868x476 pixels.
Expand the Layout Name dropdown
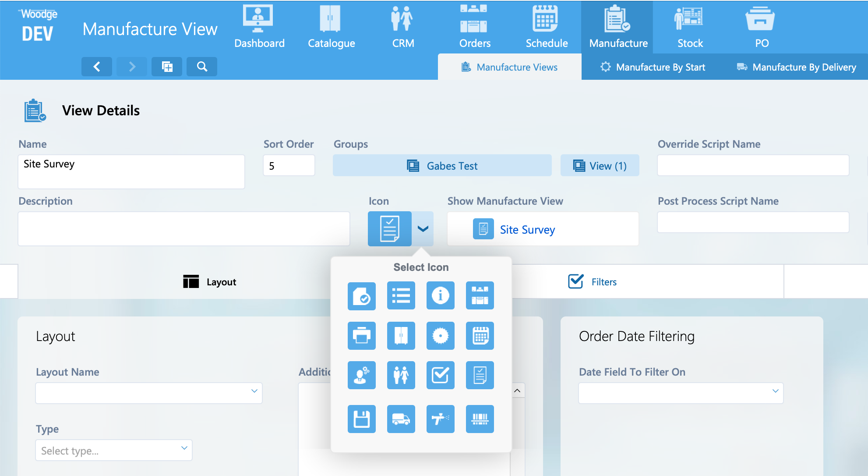pos(254,391)
